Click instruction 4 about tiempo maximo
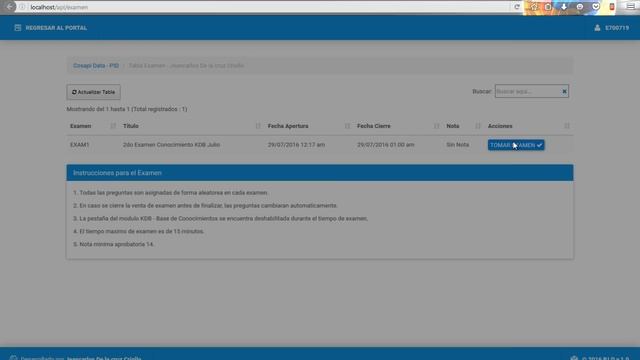Image resolution: width=640 pixels, height=360 pixels. (x=138, y=231)
